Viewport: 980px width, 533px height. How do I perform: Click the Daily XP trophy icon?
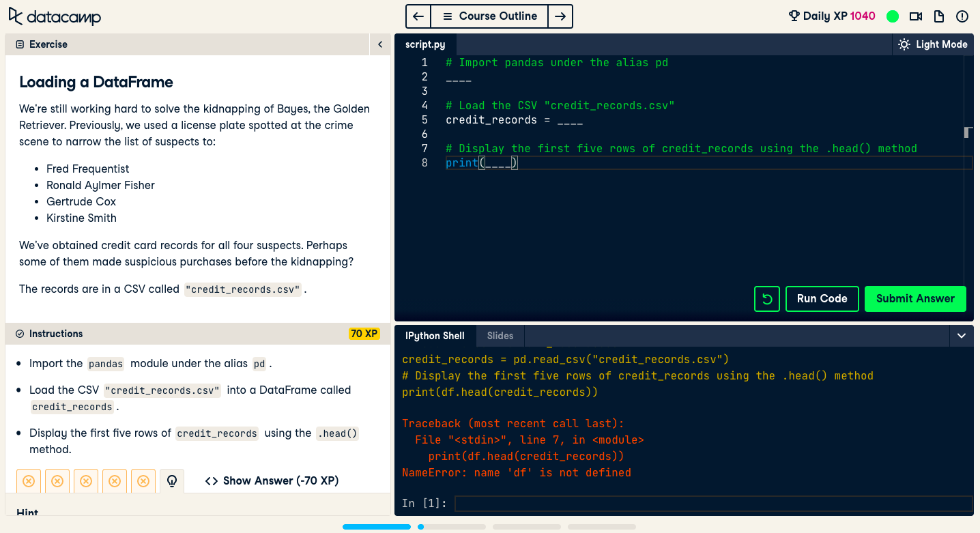pyautogui.click(x=794, y=15)
